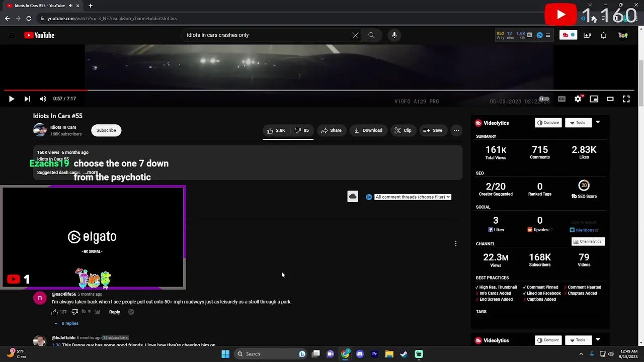This screenshot has width=644, height=362.
Task: Collapse the bottom Videolytics panel arrow
Action: [x=598, y=340]
